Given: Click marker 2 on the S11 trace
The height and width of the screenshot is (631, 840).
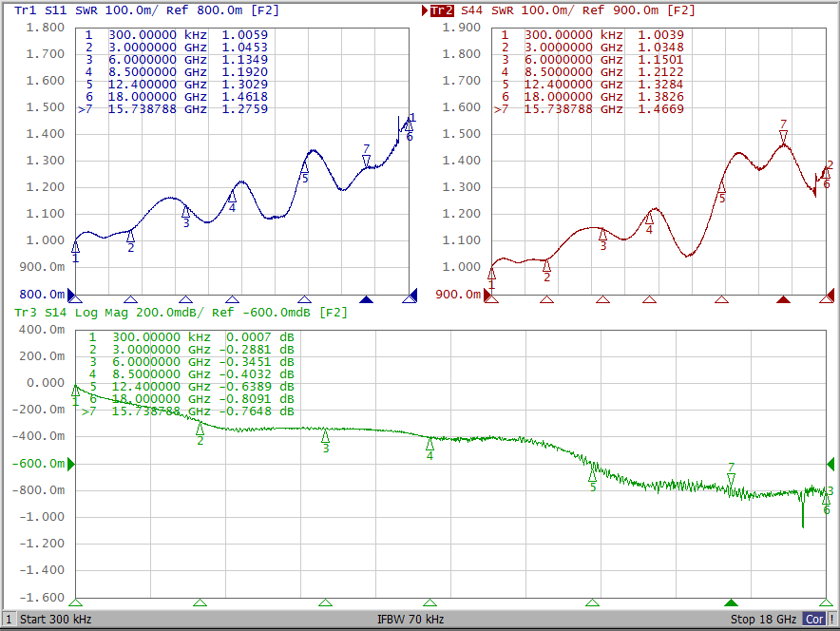Looking at the screenshot, I should tap(130, 236).
